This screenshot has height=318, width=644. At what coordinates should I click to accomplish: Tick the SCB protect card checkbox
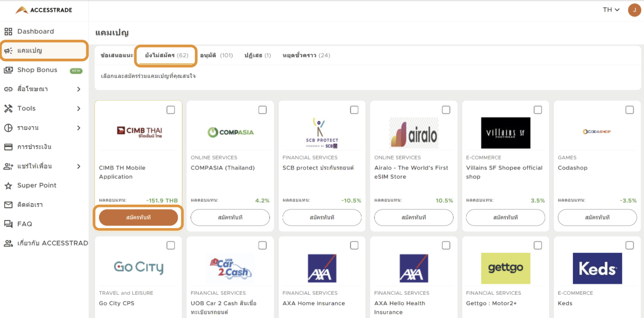354,110
